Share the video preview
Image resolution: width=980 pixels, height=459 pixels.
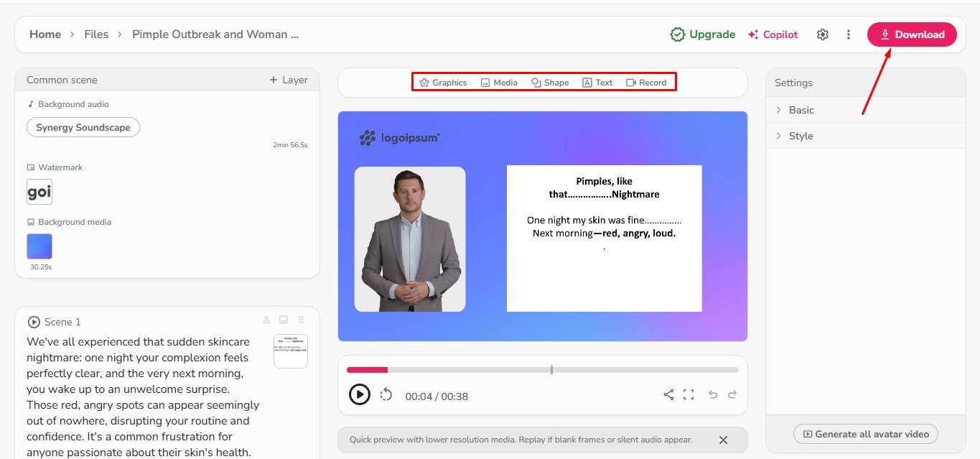[668, 394]
